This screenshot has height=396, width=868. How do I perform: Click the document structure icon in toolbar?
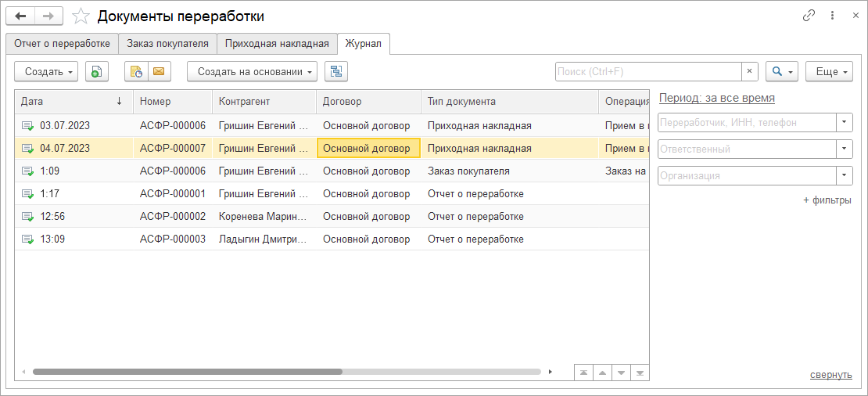coord(336,72)
